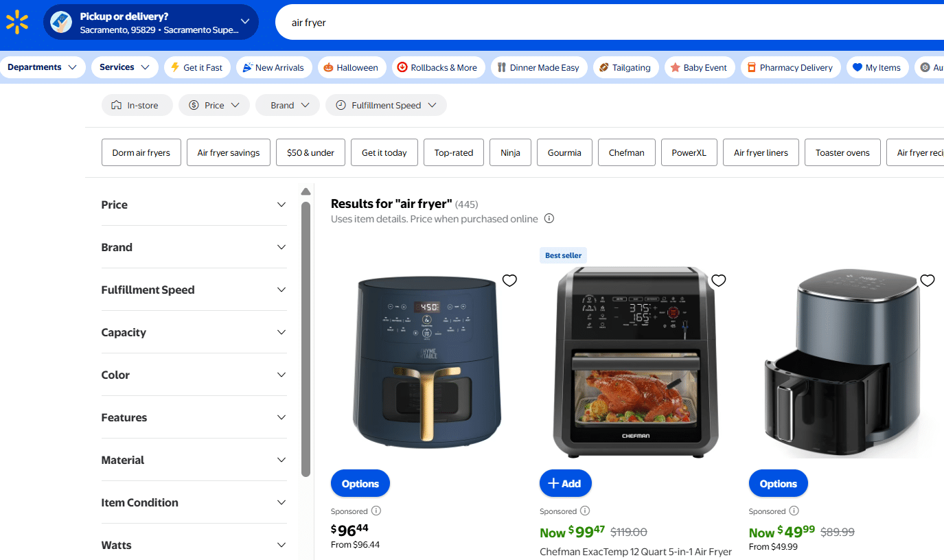Image resolution: width=944 pixels, height=560 pixels.
Task: Click the Walmart spark logo
Action: click(x=17, y=21)
